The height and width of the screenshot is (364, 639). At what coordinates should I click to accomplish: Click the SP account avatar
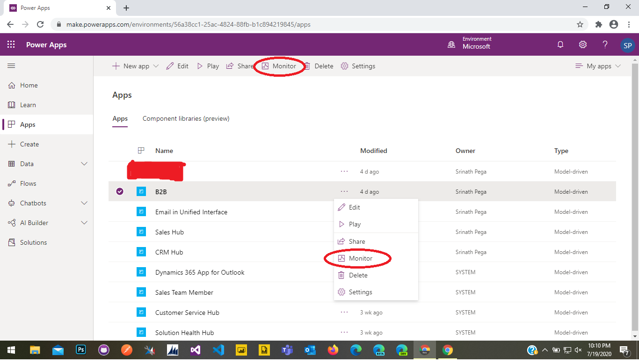click(x=627, y=44)
